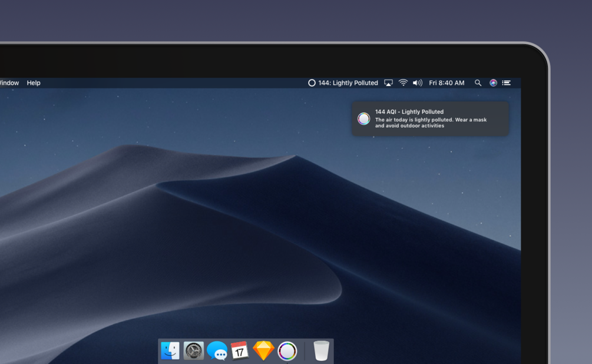
Task: Open Finder from the Dock
Action: [x=170, y=351]
